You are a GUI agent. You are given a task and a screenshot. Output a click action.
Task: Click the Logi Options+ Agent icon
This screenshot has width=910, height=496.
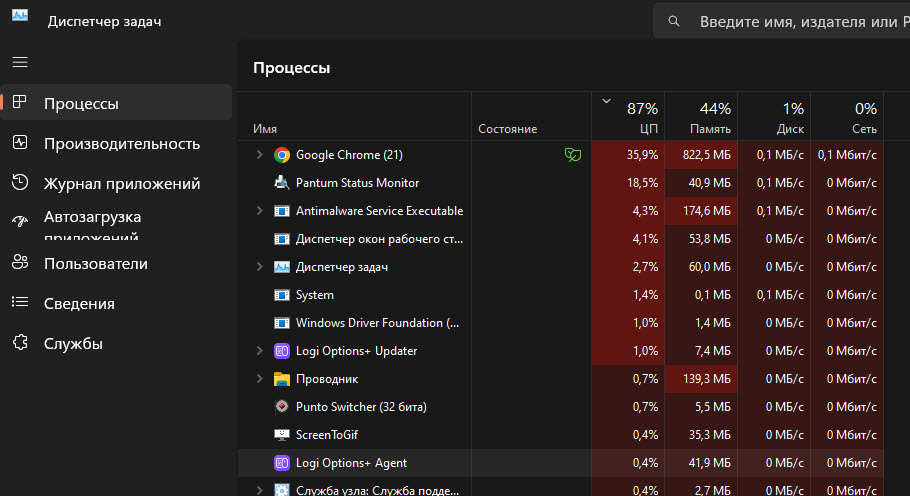coord(281,463)
